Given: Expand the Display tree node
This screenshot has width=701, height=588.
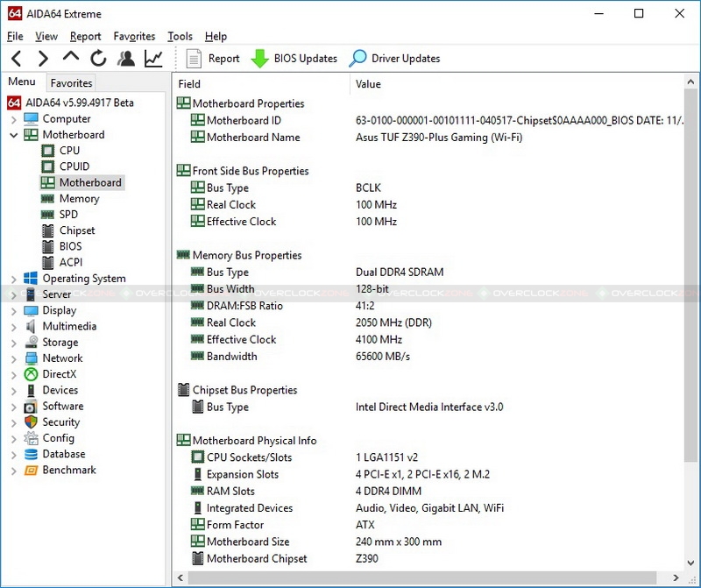Looking at the screenshot, I should point(13,311).
